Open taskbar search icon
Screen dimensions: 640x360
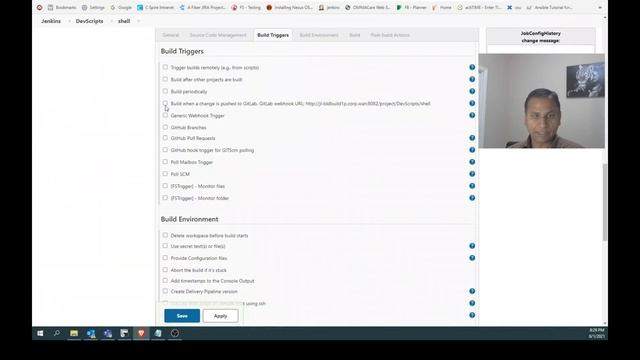click(x=57, y=333)
